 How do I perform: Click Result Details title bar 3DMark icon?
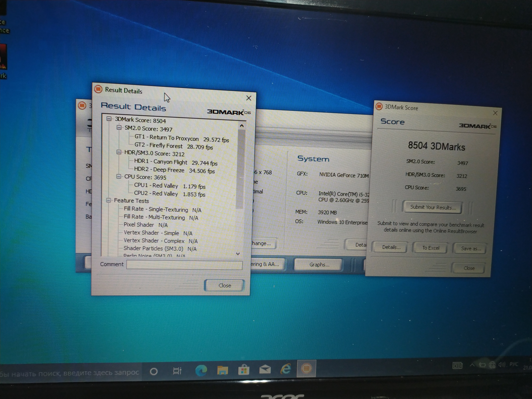pyautogui.click(x=98, y=89)
